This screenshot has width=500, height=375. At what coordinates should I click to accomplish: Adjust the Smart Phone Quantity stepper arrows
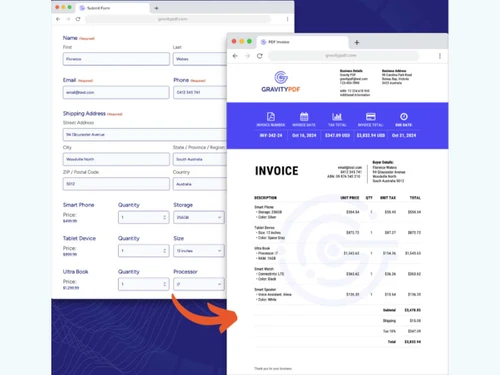[x=164, y=217]
